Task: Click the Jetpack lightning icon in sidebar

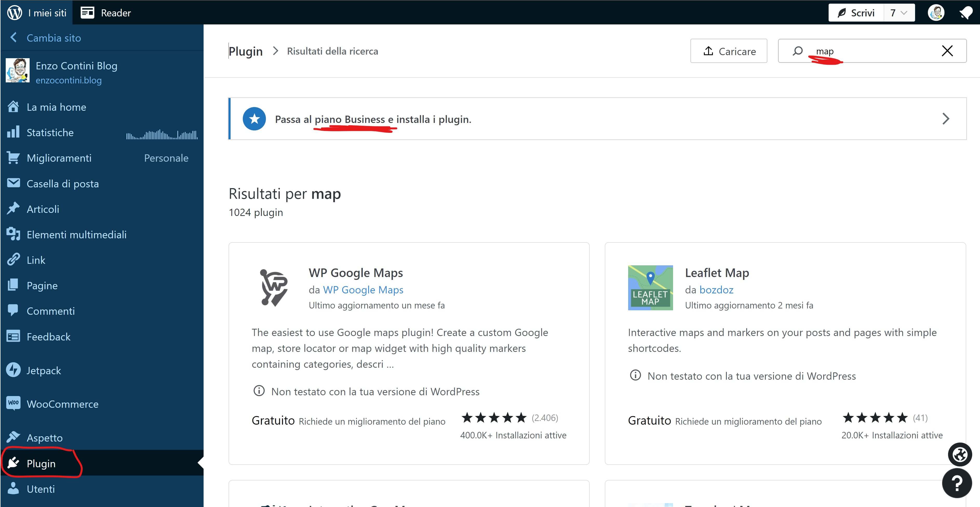Action: coord(14,370)
